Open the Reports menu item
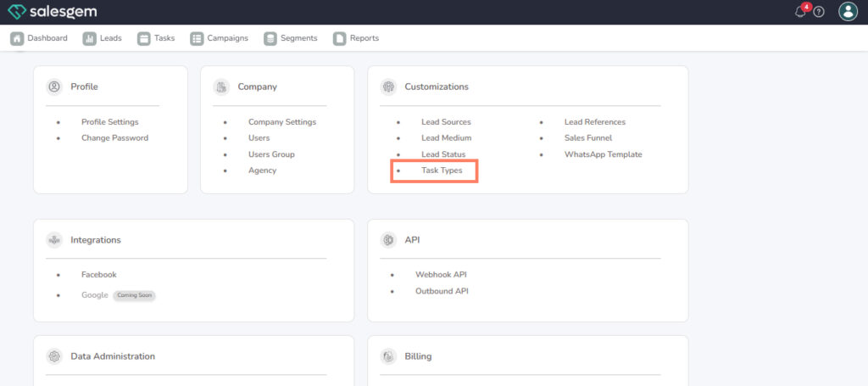 356,38
